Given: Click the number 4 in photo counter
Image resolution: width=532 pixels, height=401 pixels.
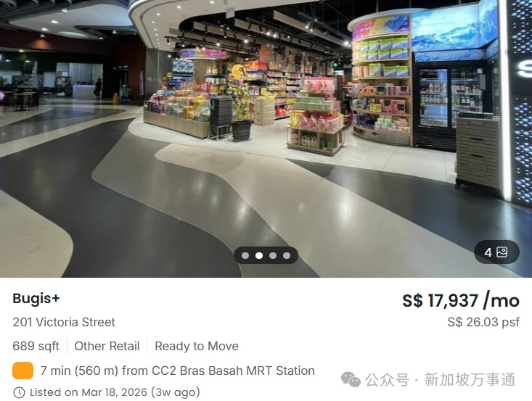Looking at the screenshot, I should coord(488,252).
